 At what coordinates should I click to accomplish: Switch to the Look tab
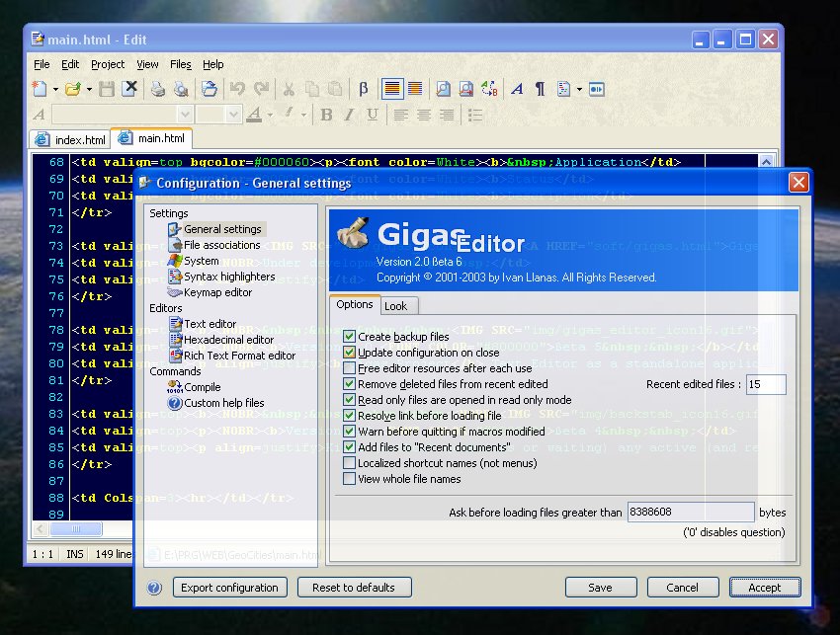[398, 306]
